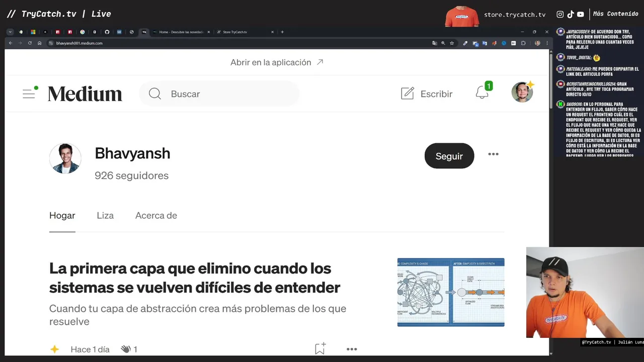Open the more options beside Seguir
The height and width of the screenshot is (362, 644).
point(493,154)
